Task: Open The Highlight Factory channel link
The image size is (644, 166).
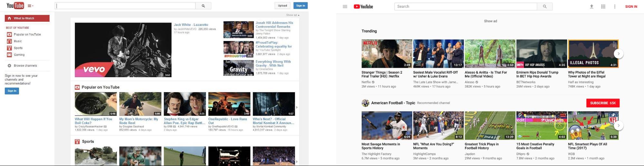Action: pyautogui.click(x=376, y=154)
